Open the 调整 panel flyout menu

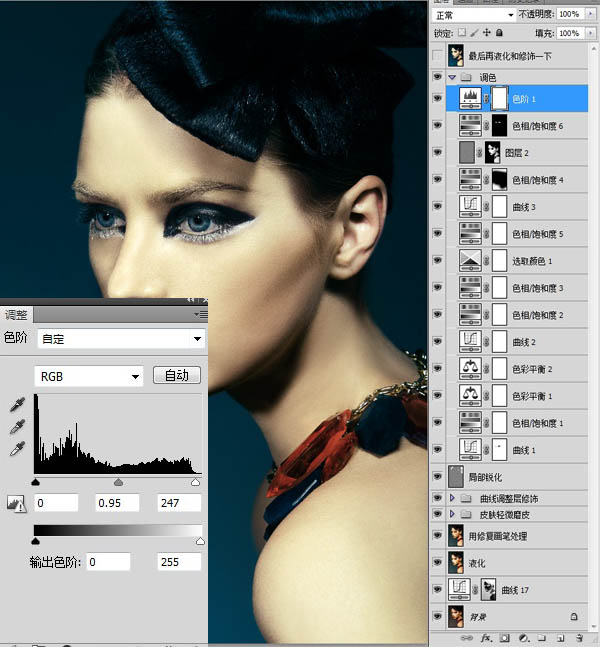click(201, 315)
